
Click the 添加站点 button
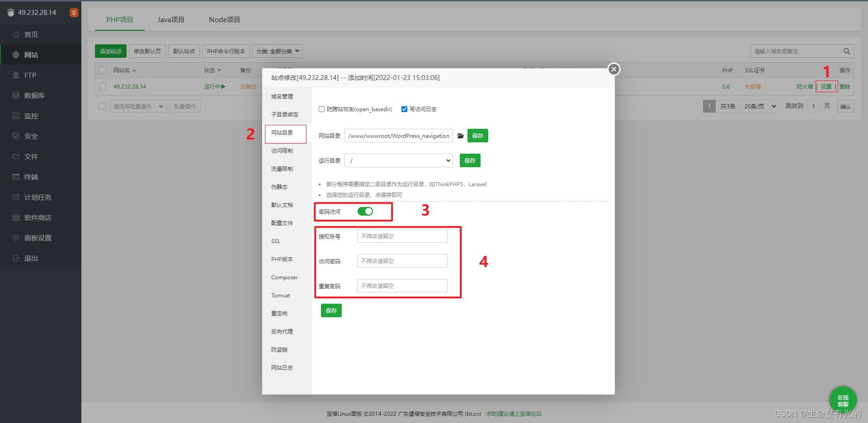[x=111, y=51]
